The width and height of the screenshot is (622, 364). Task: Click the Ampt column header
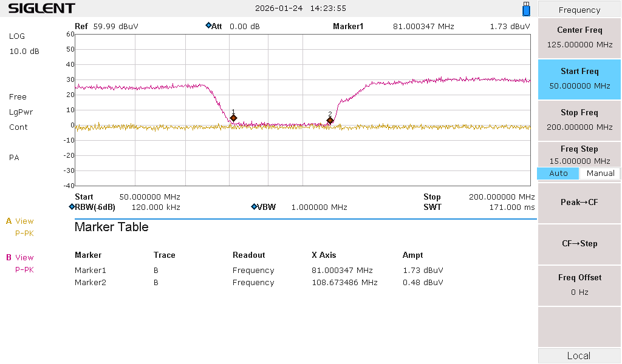(412, 255)
